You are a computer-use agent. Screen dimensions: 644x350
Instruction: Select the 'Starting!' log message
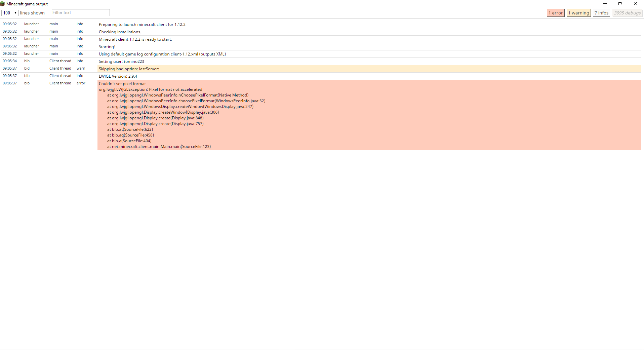pyautogui.click(x=107, y=47)
